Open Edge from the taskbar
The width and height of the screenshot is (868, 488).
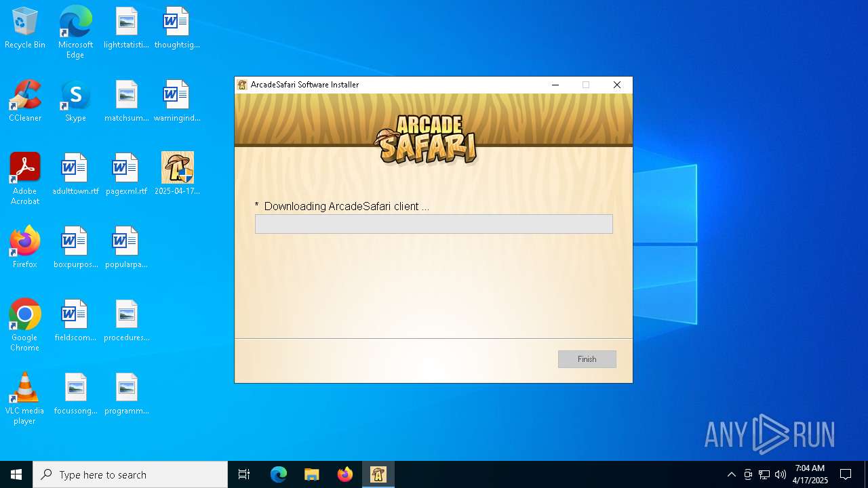pyautogui.click(x=279, y=474)
